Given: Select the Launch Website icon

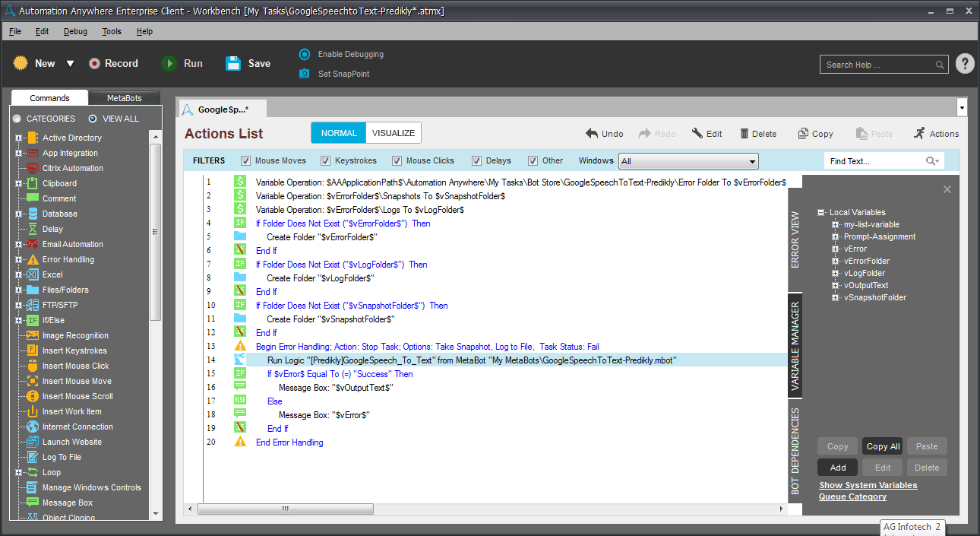Looking at the screenshot, I should [33, 442].
